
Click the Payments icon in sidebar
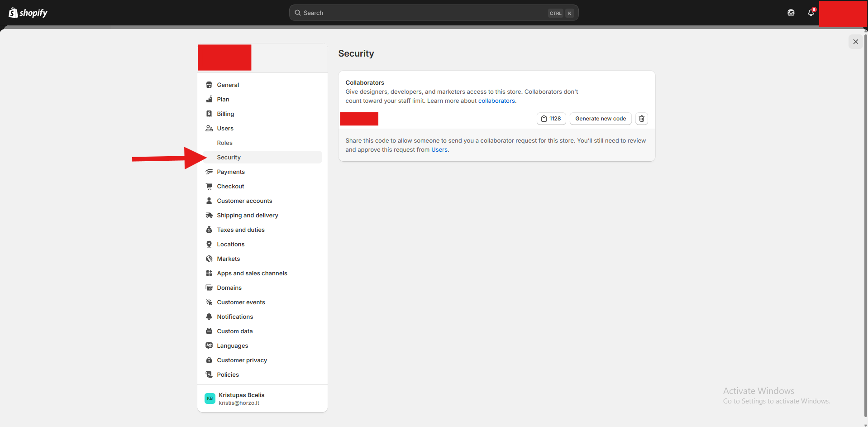click(x=209, y=172)
